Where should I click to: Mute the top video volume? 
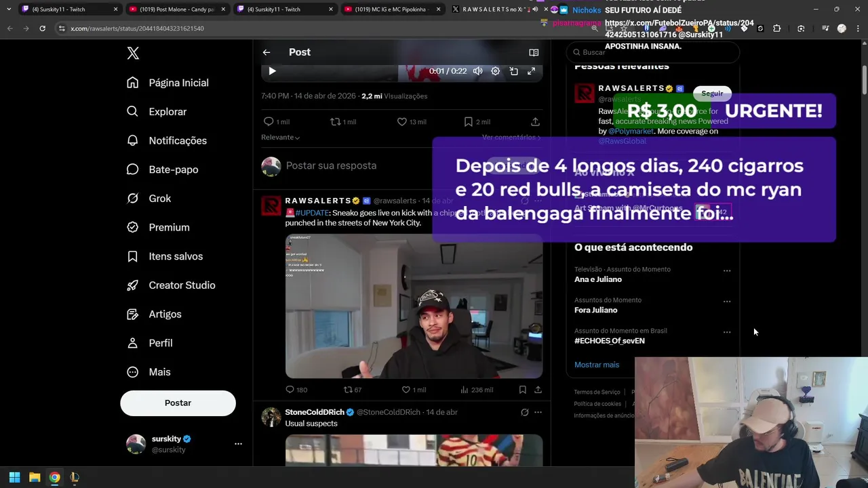(x=478, y=71)
